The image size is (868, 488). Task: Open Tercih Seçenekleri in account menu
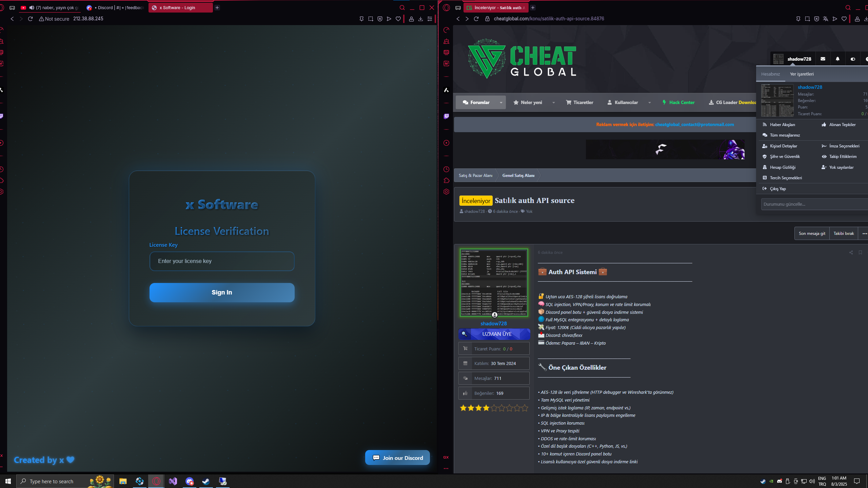[786, 178]
